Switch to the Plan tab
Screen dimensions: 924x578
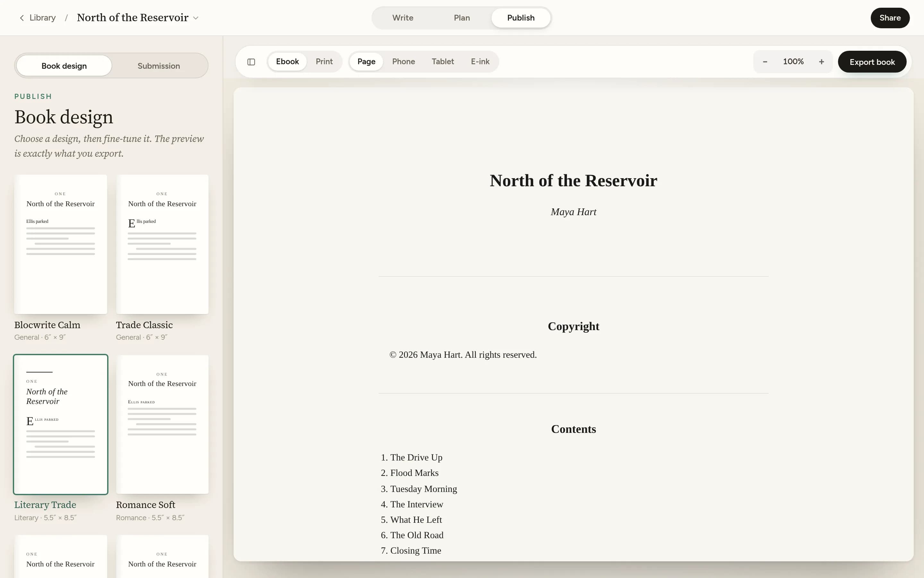(x=462, y=18)
